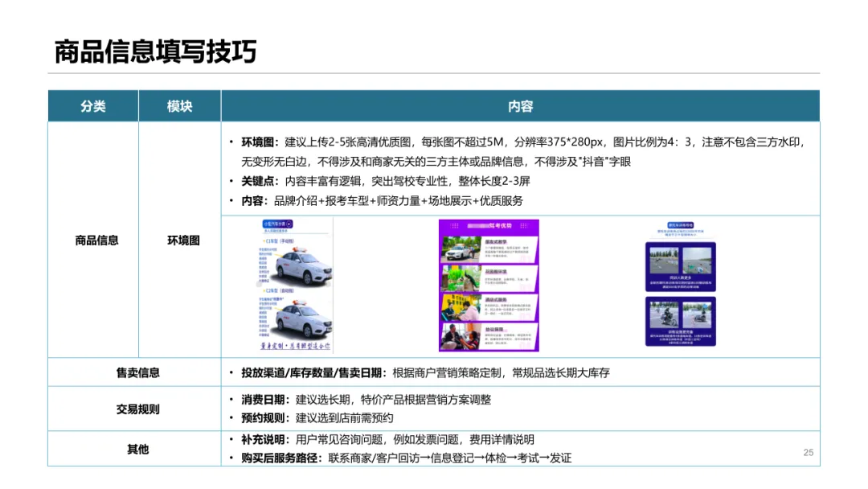The width and height of the screenshot is (868, 489).
Task: Select the 内容 column header
Action: point(520,106)
